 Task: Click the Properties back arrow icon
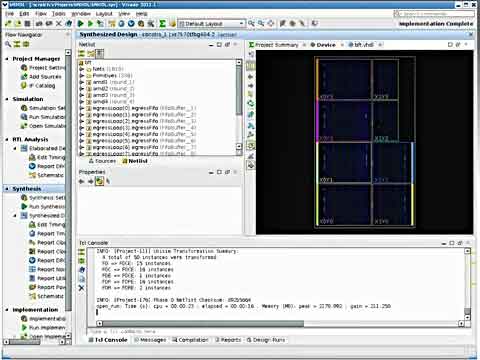pyautogui.click(x=81, y=181)
